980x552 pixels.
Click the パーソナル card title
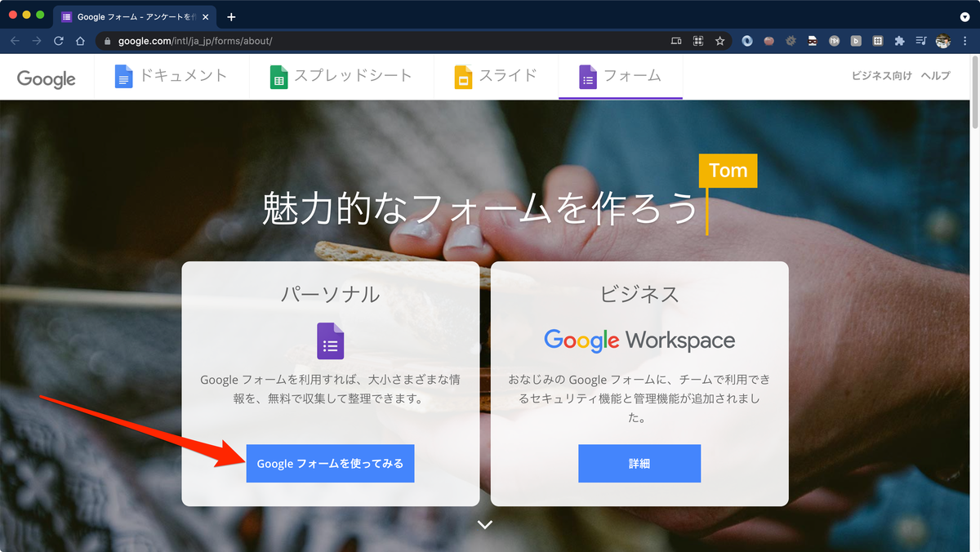coord(330,294)
